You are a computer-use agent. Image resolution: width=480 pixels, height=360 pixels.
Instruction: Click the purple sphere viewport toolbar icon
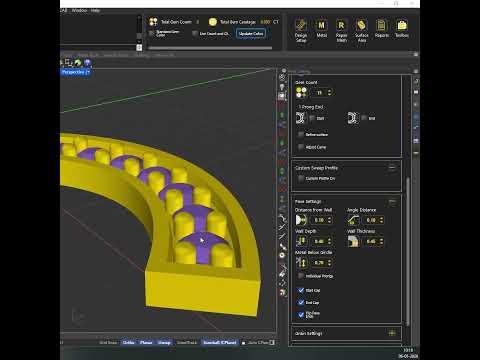click(87, 62)
